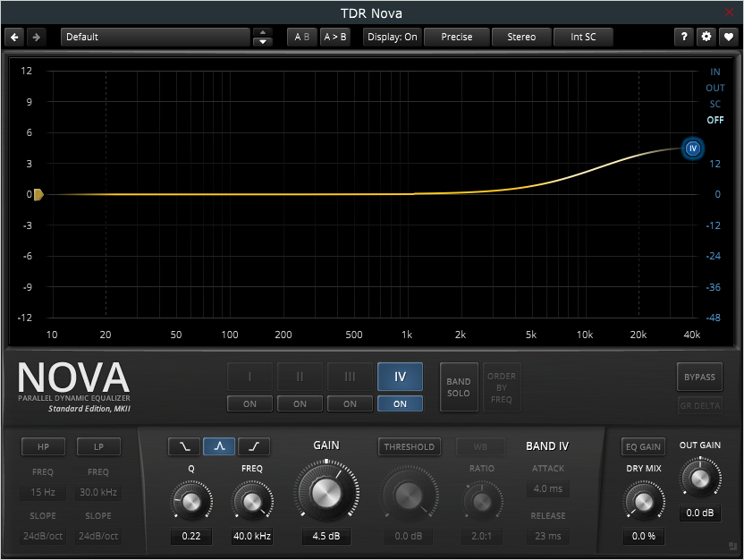This screenshot has height=560, width=744.
Task: Click the HP freq 15 Hz field
Action: point(43,492)
